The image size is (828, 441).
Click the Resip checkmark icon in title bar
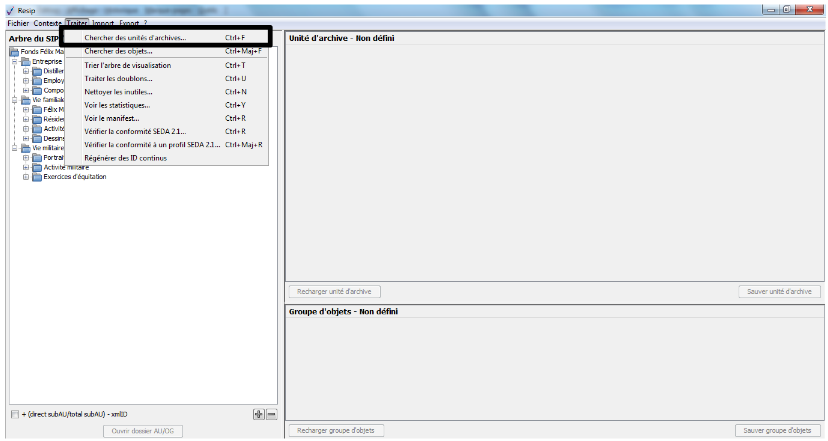point(10,9)
